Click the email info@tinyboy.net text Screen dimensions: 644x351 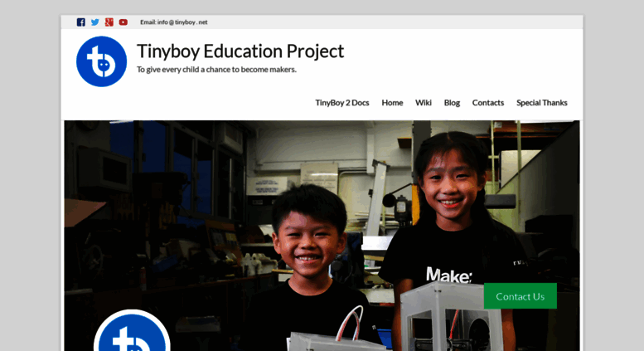(x=174, y=22)
